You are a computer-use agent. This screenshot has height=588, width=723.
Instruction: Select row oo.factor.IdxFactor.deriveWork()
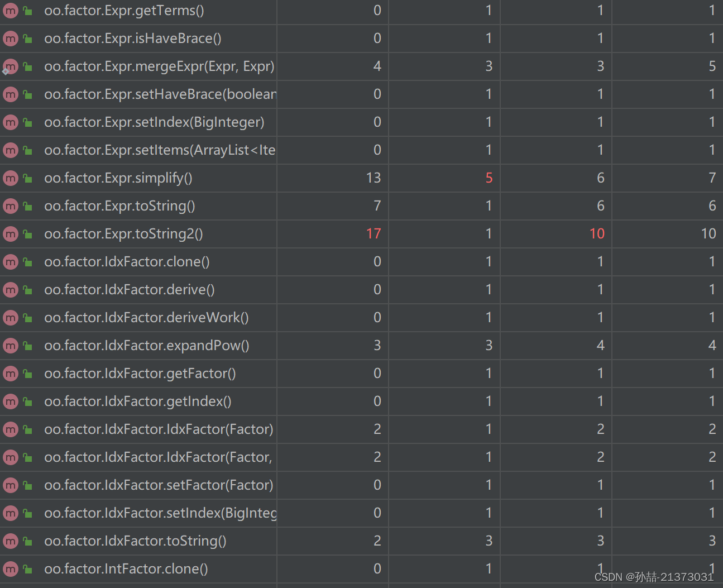tap(361, 318)
